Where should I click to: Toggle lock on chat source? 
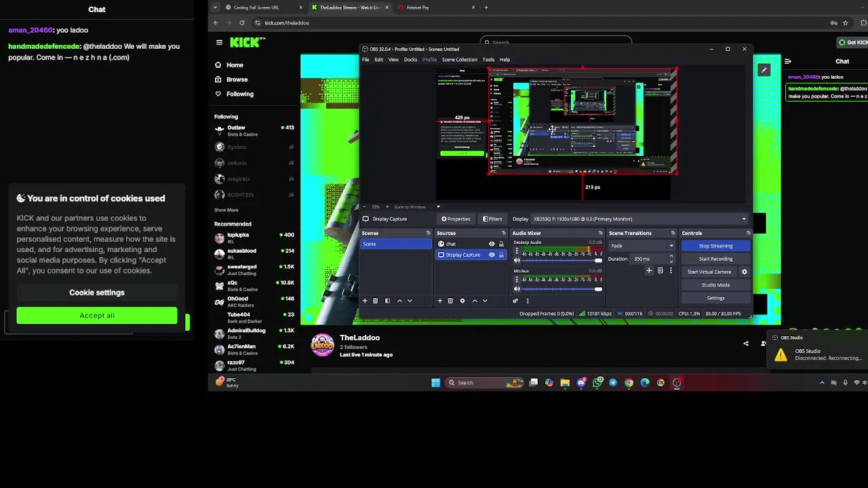pos(501,244)
